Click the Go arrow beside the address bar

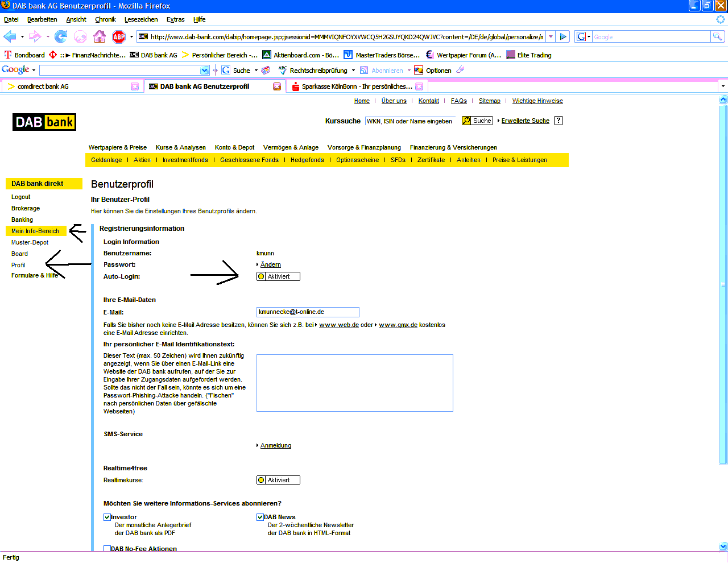(x=563, y=37)
